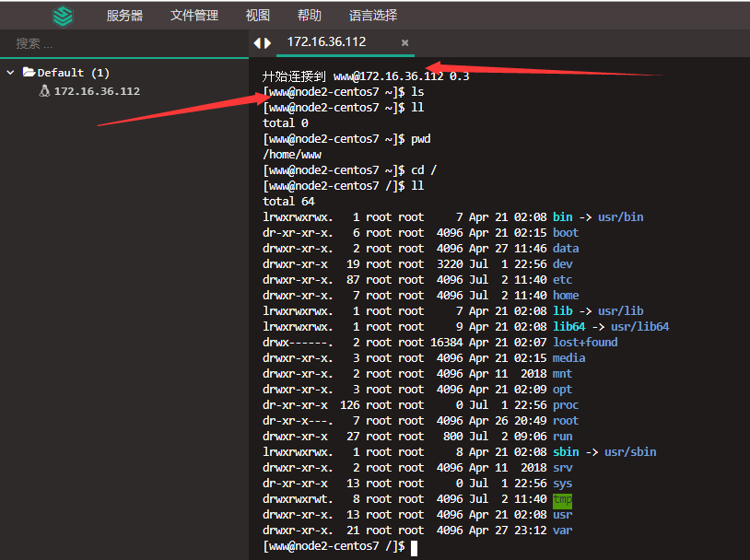Click the terminal cursor at last prompt
This screenshot has width=750, height=560.
pyautogui.click(x=415, y=547)
